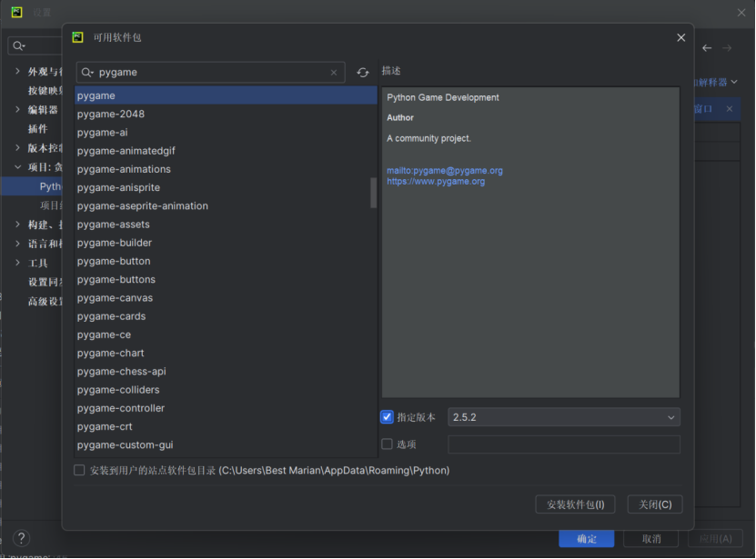Screen dimensions: 756x559
Task: Click the package search magnifier icon
Action: [87, 73]
